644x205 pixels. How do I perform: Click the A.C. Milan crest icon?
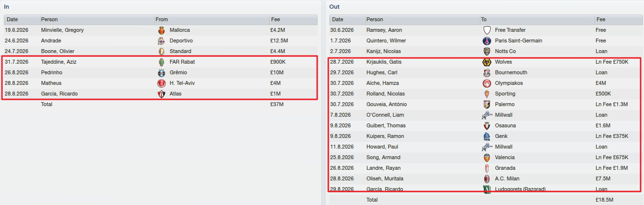[x=487, y=178]
